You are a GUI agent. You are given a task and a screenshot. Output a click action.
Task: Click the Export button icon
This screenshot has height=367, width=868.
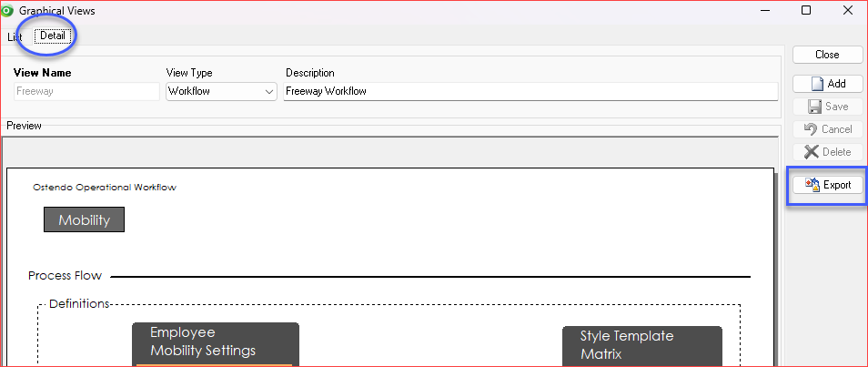(813, 185)
